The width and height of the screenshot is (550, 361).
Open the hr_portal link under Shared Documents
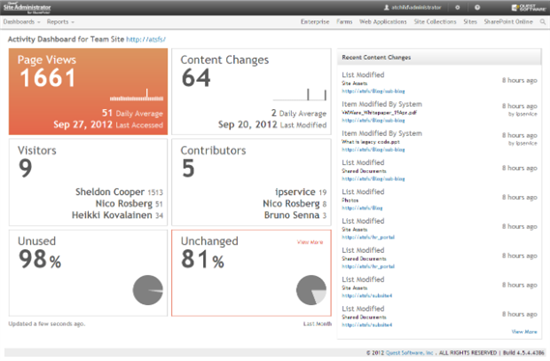coord(368,266)
